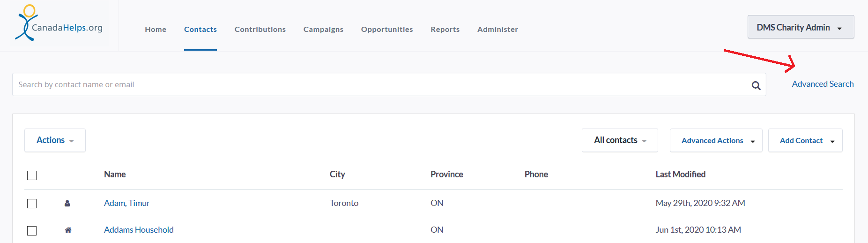Switch to the Campaigns menu

pyautogui.click(x=323, y=29)
